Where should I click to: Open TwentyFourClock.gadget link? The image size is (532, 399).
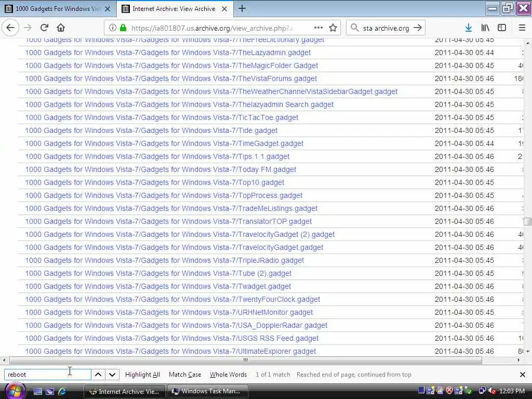172,299
